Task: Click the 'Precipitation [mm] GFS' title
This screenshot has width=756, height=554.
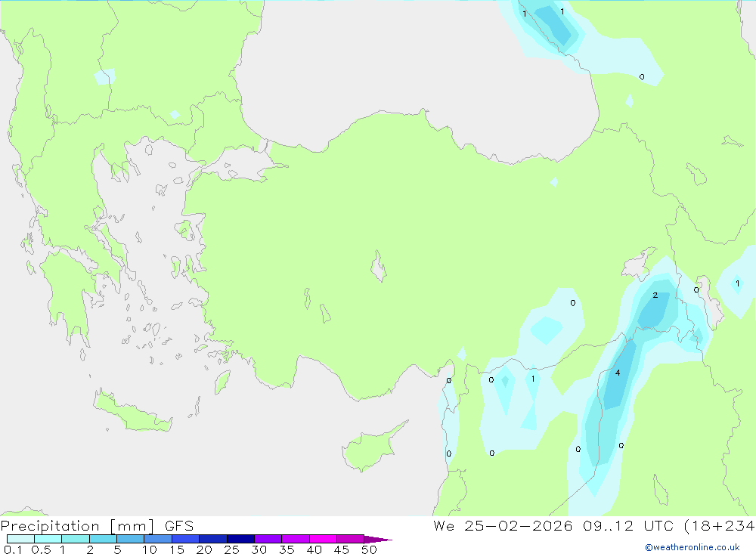Action: click(97, 526)
